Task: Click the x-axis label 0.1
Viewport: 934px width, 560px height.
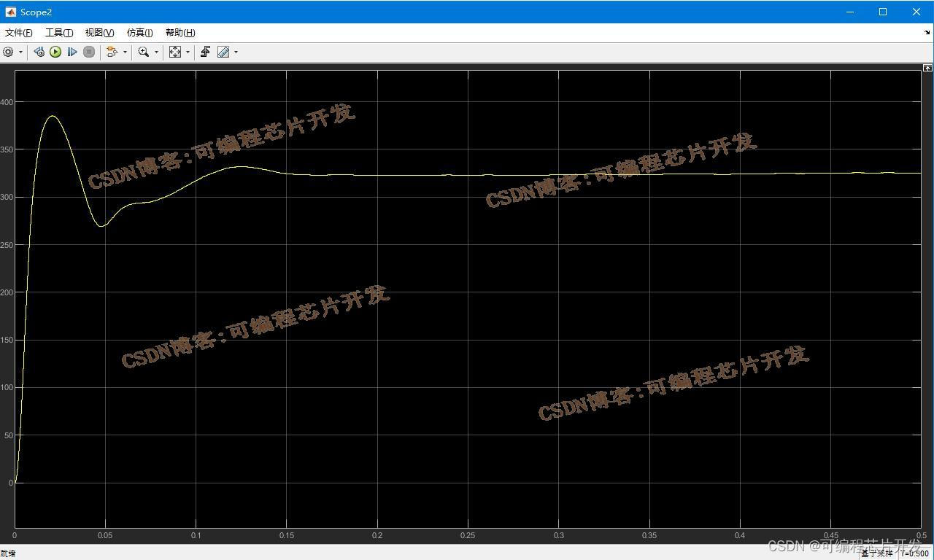Action: click(196, 536)
